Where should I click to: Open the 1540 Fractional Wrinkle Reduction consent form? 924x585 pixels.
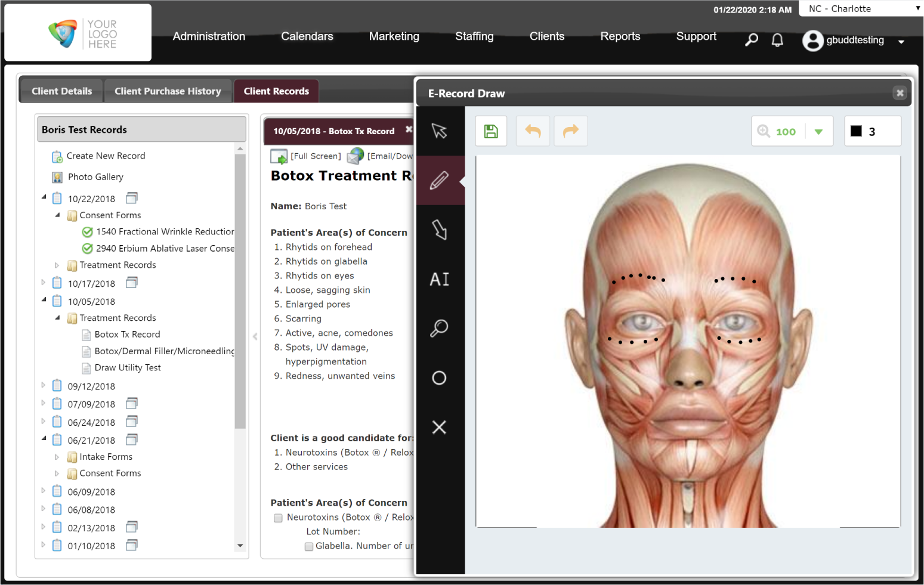pos(165,231)
